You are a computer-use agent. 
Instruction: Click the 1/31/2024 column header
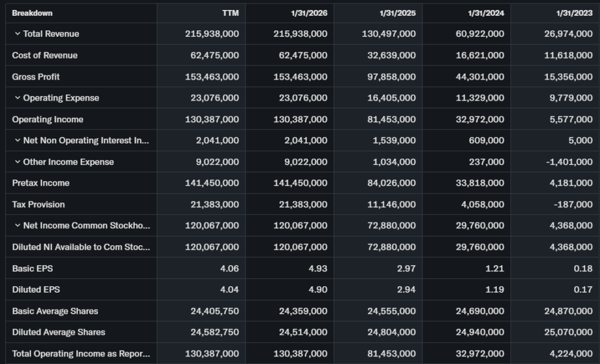485,13
